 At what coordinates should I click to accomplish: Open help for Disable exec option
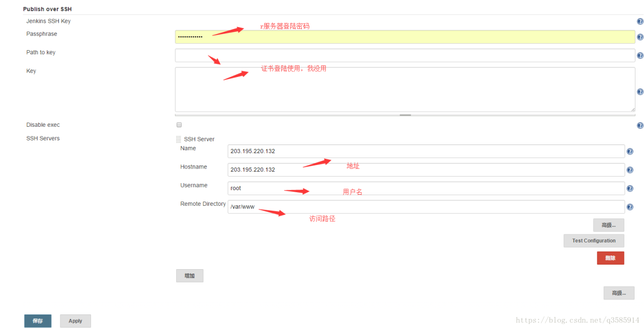pos(640,125)
